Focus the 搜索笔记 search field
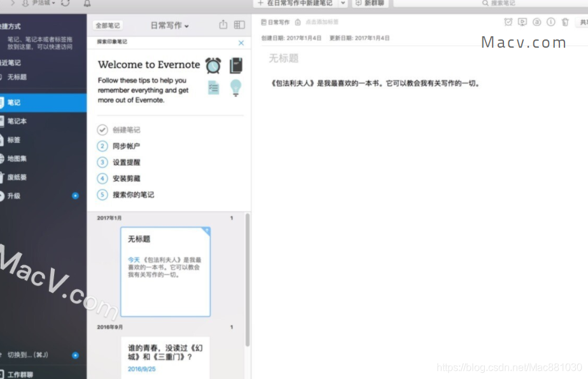The image size is (588, 379). 499,3
